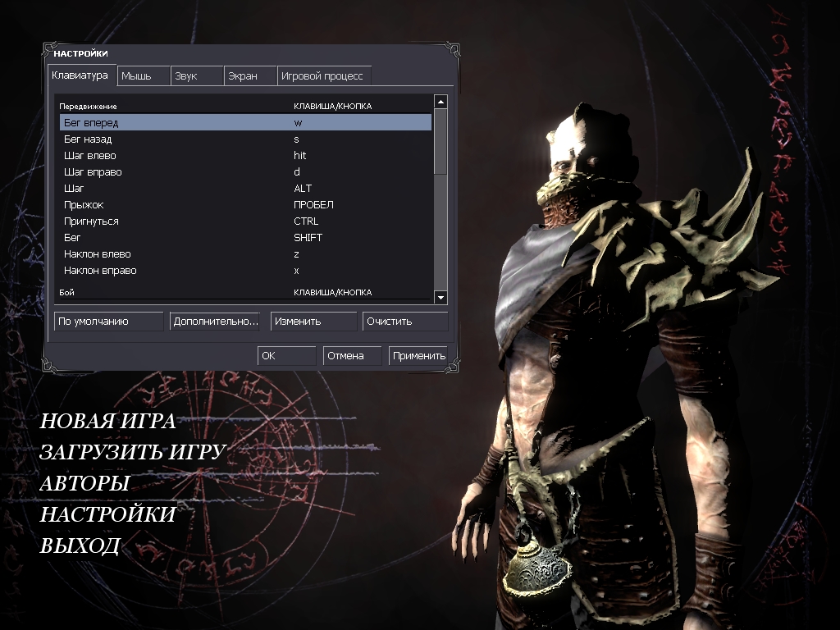Confirm settings with the OK button
Viewport: 840px width, 630px height.
click(286, 356)
